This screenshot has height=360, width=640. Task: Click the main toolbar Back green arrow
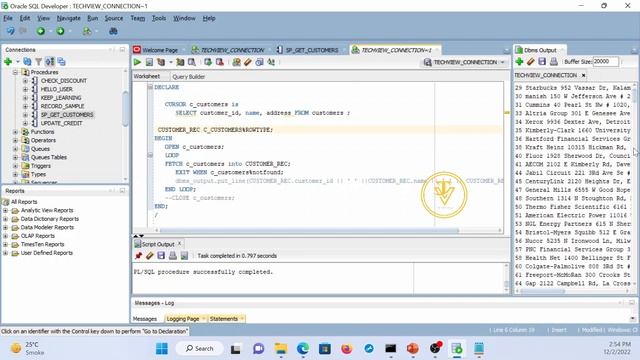[40, 31]
